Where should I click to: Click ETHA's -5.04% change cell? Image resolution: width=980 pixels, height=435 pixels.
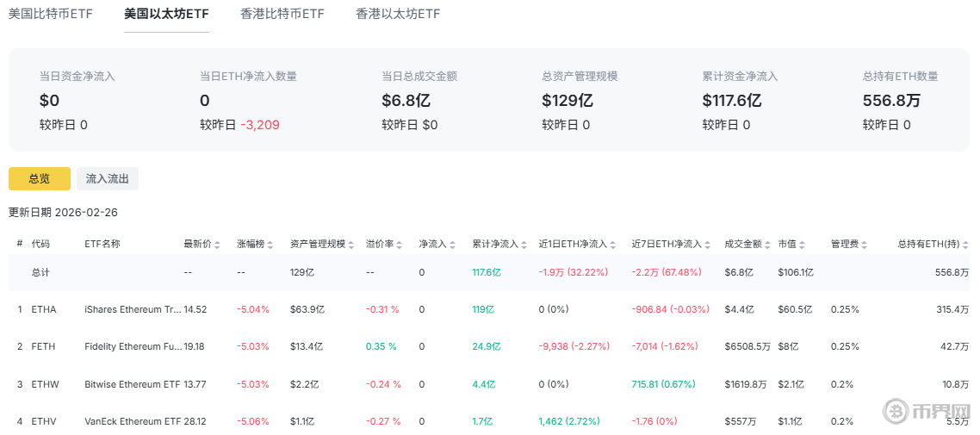(253, 309)
